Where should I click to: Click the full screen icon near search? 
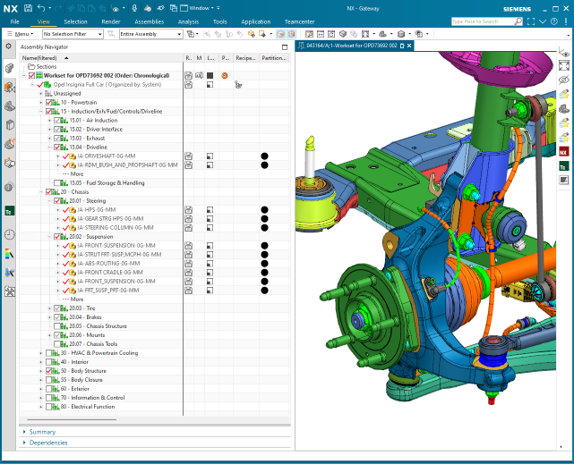point(530,22)
